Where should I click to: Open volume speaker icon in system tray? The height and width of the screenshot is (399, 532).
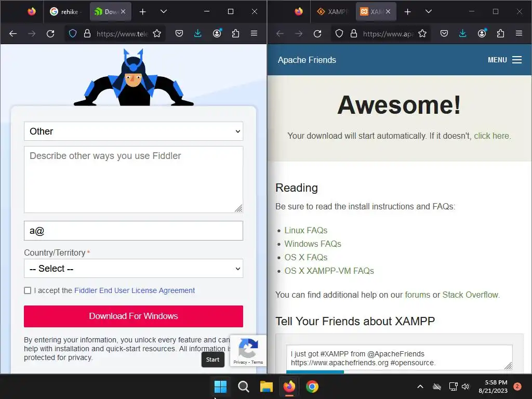pos(465,387)
